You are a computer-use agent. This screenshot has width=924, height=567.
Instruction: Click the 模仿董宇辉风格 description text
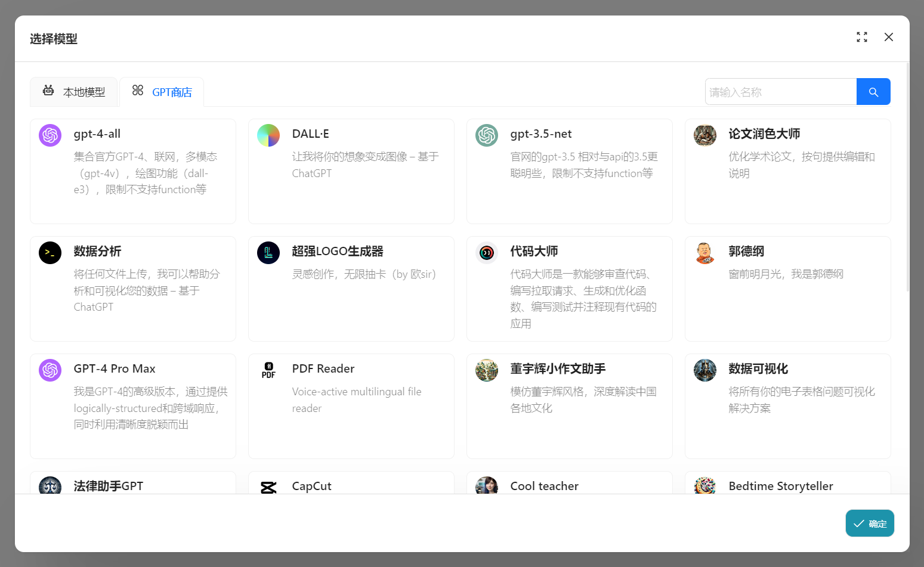click(x=583, y=400)
